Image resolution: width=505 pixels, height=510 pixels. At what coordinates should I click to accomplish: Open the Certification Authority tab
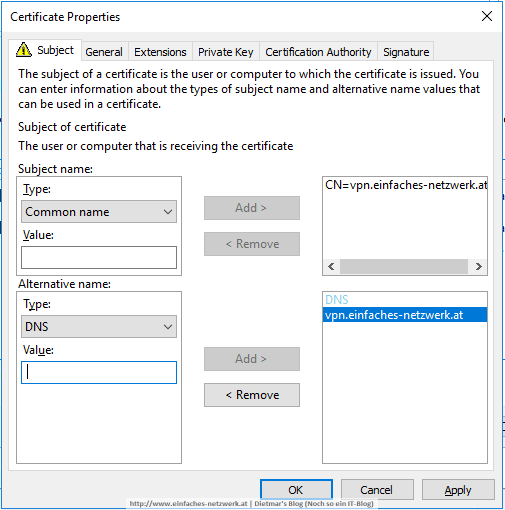(318, 52)
